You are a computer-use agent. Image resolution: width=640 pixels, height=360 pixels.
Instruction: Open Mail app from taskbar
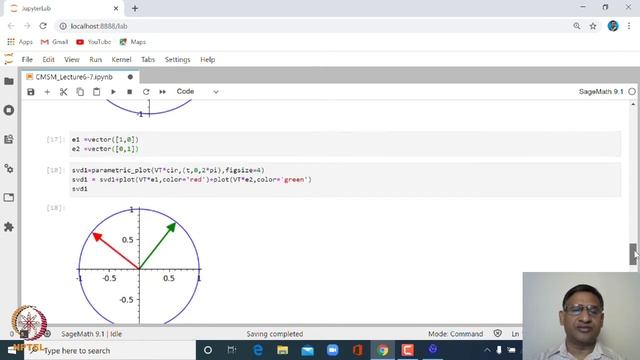(307, 350)
